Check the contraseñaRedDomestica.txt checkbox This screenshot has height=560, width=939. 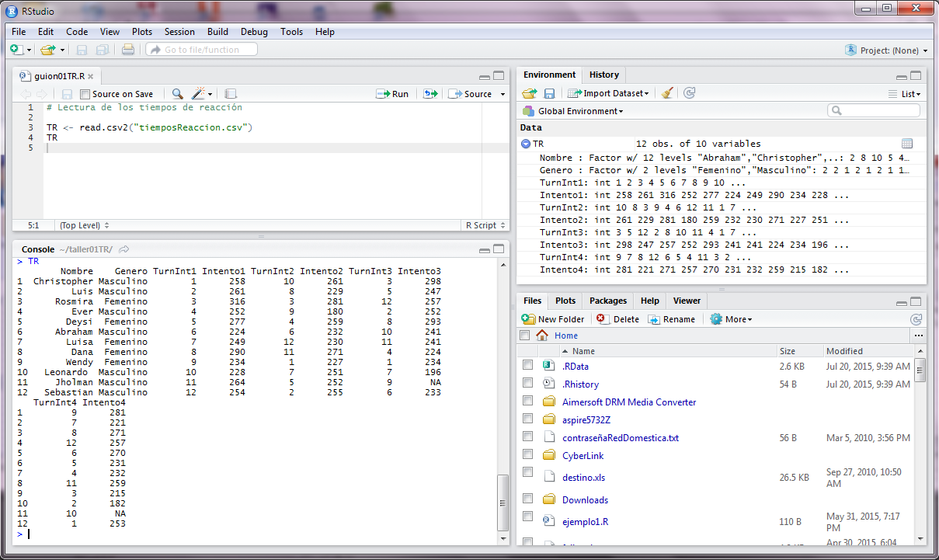tap(528, 437)
